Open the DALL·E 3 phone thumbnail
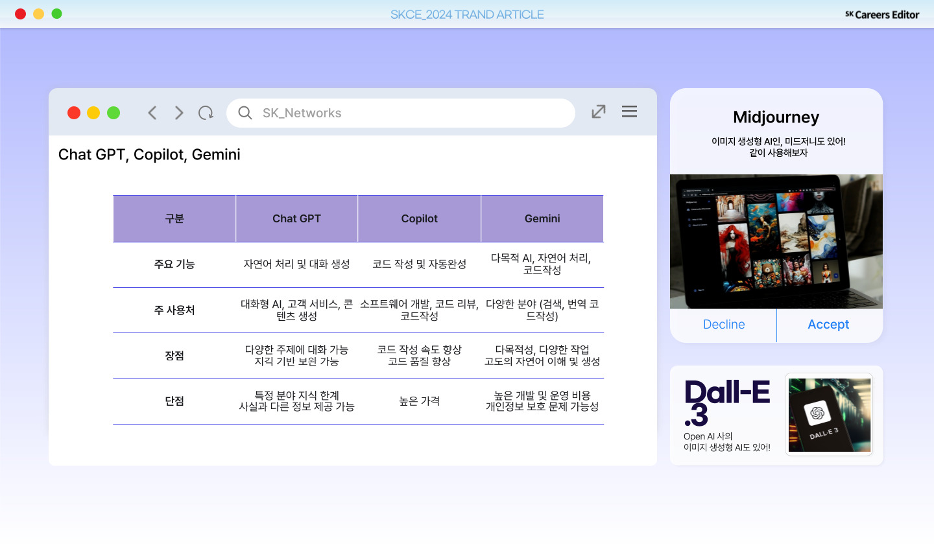This screenshot has height=560, width=934. coord(829,415)
